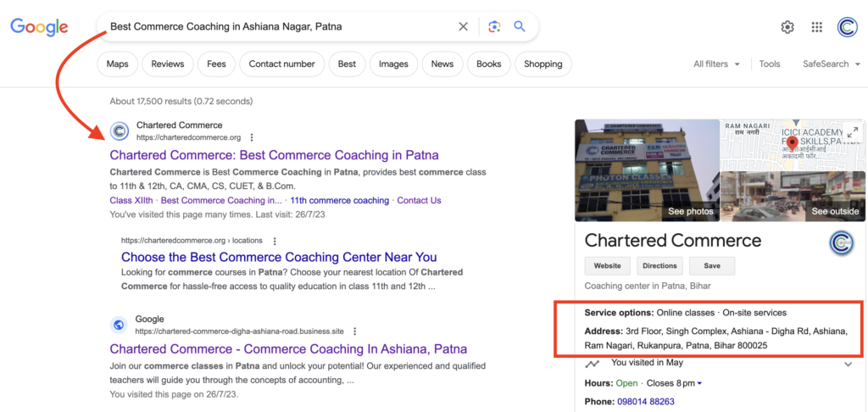Click the visit history trend icon
Viewport: 868px width, 412px height.
point(593,364)
